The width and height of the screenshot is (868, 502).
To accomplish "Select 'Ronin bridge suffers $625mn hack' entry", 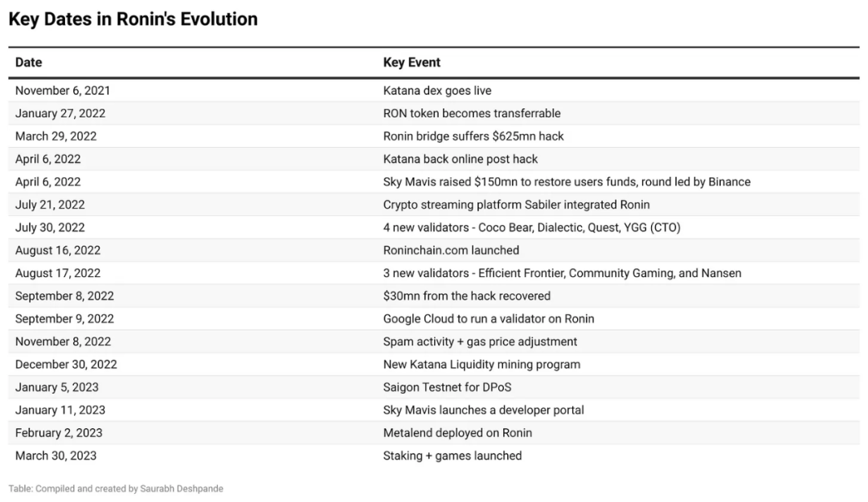I will pos(473,137).
